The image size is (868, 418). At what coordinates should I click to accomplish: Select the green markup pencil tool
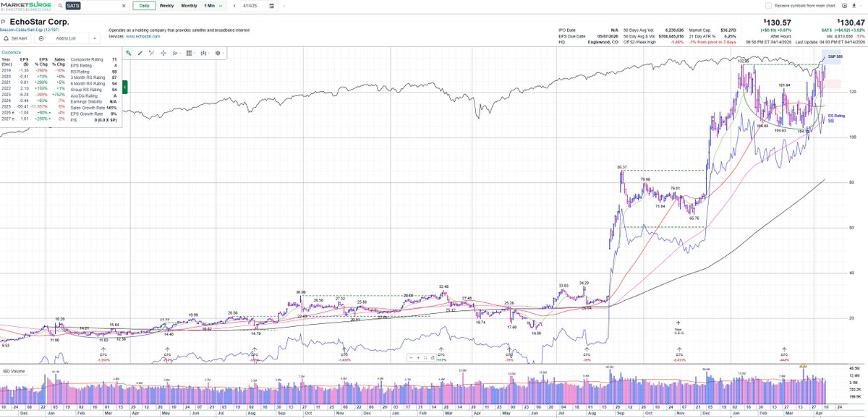128,53
